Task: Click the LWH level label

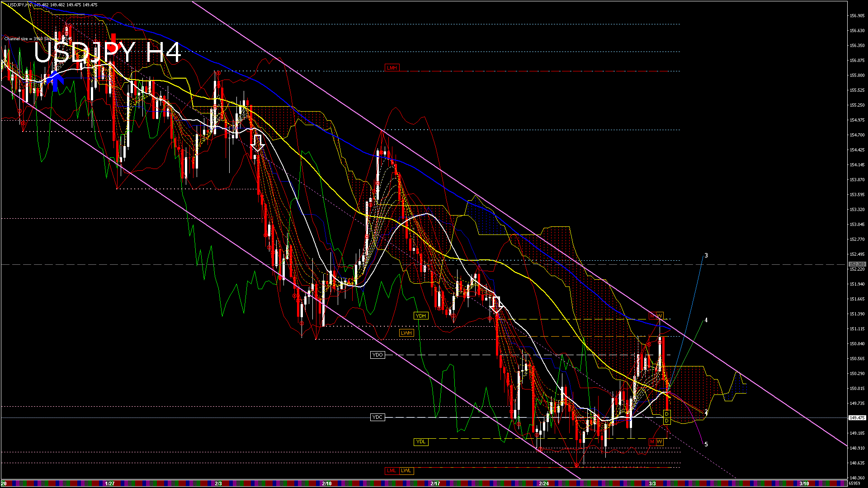Action: (x=406, y=333)
